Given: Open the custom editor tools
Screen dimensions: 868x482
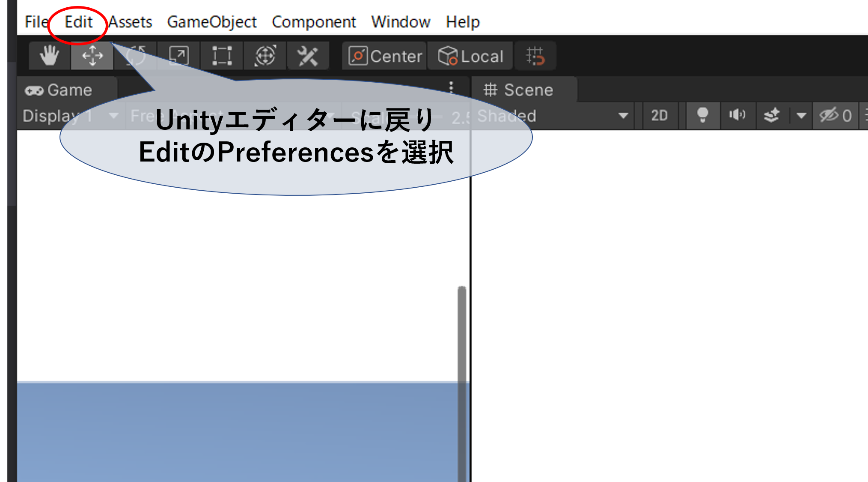Looking at the screenshot, I should (x=308, y=56).
